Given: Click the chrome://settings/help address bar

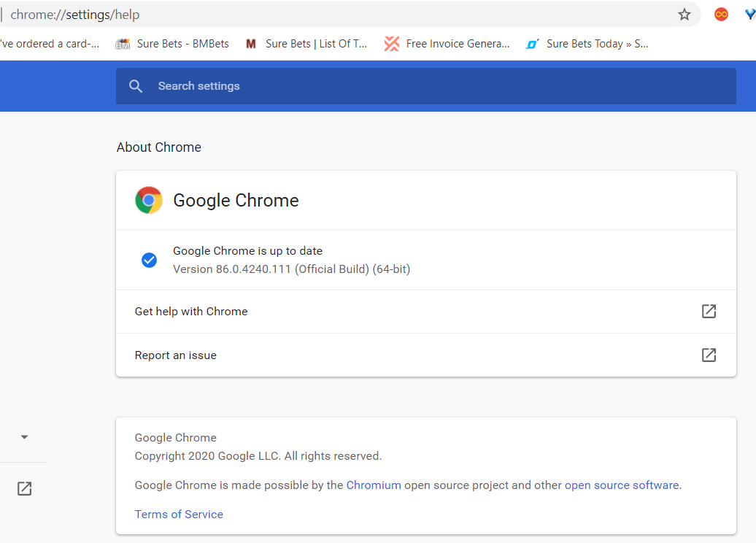Looking at the screenshot, I should point(292,15).
